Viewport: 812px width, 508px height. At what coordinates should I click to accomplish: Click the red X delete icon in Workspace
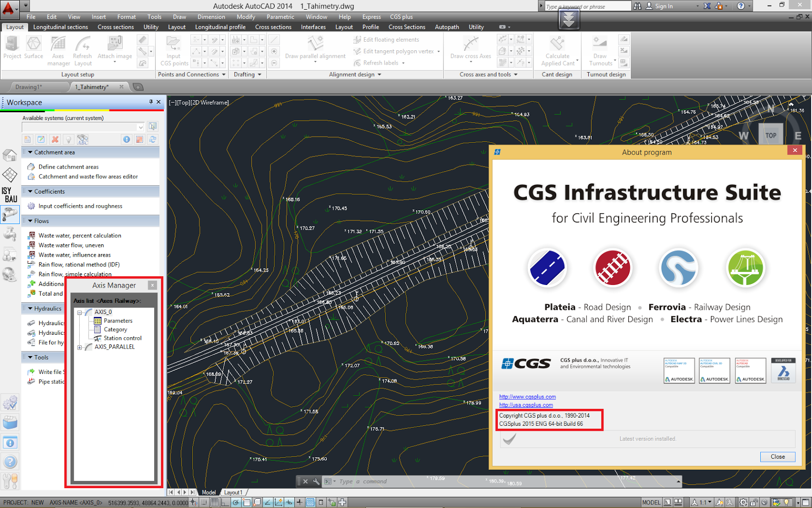(55, 139)
